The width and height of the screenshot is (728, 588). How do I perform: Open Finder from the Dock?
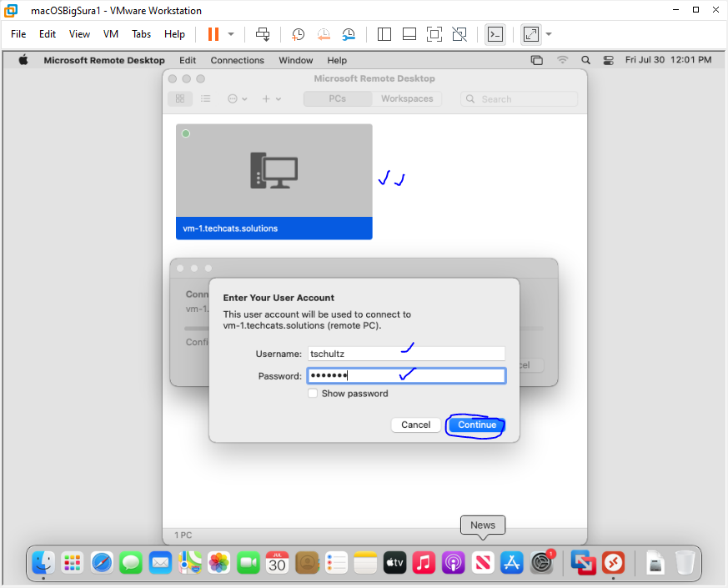click(43, 563)
